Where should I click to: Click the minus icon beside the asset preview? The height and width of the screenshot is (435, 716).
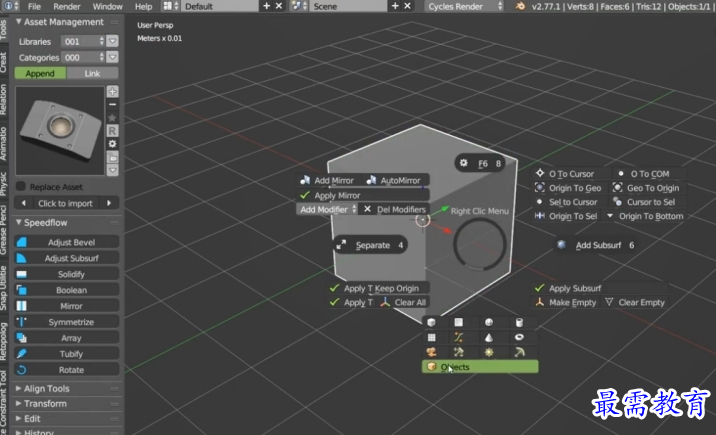112,105
